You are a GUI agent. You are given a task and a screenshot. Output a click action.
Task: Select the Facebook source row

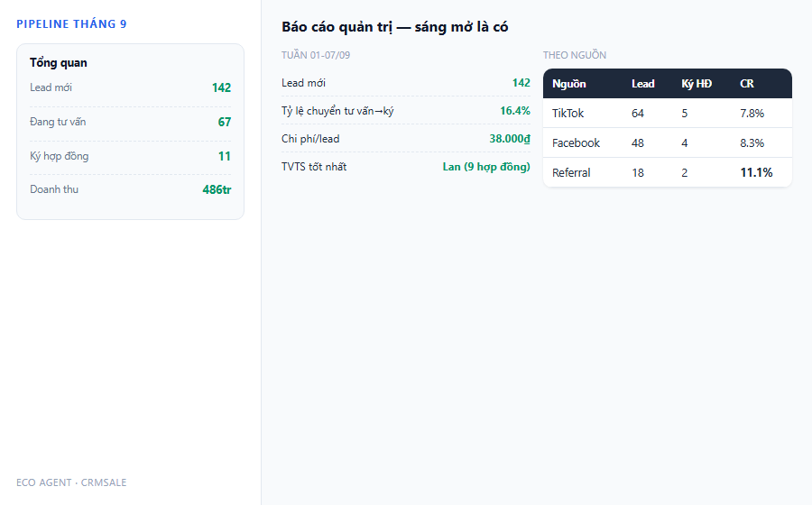pyautogui.click(x=668, y=142)
